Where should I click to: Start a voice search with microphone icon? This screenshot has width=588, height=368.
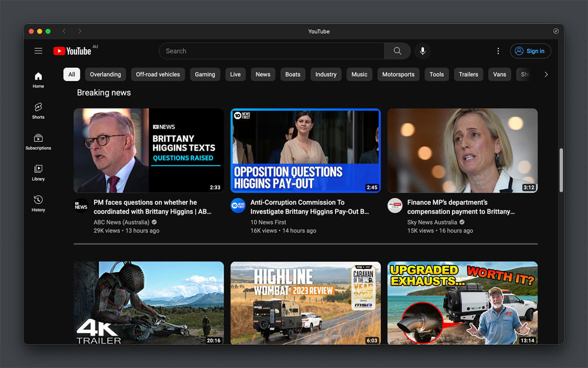click(x=422, y=51)
